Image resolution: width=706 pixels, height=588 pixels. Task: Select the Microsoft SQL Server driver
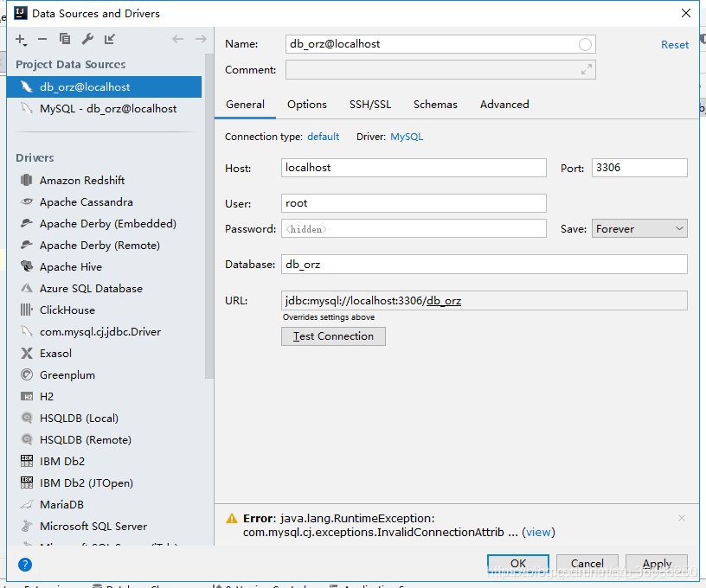coord(104,526)
